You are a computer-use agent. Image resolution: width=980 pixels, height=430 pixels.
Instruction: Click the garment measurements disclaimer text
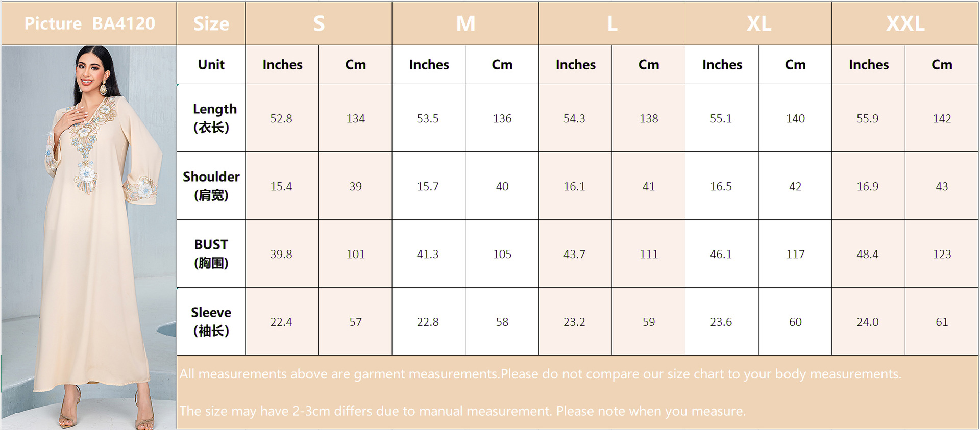[x=540, y=374]
